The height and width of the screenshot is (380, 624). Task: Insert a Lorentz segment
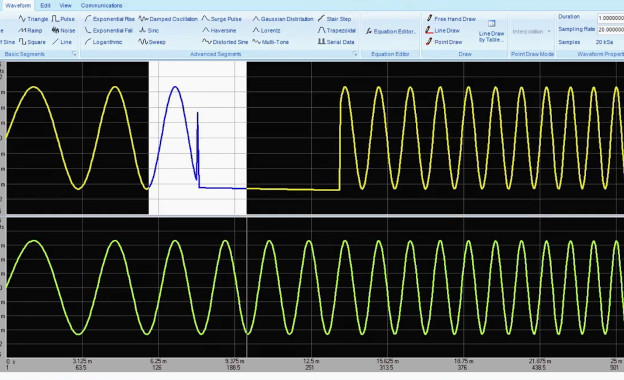pyautogui.click(x=267, y=30)
